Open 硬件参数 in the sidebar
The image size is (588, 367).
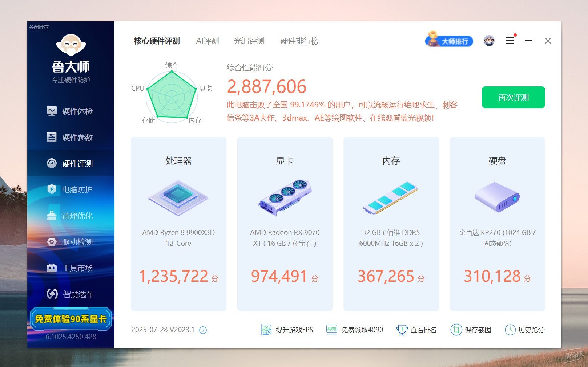(71, 137)
